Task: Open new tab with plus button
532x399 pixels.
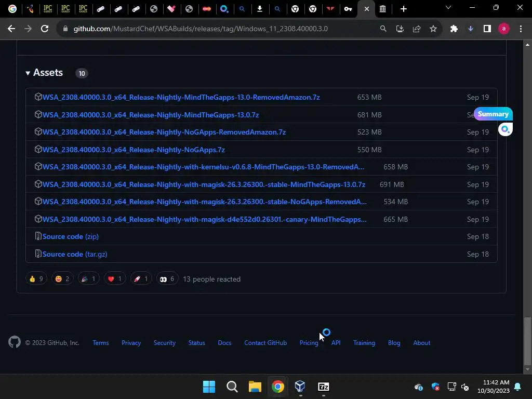Action: pyautogui.click(x=403, y=9)
